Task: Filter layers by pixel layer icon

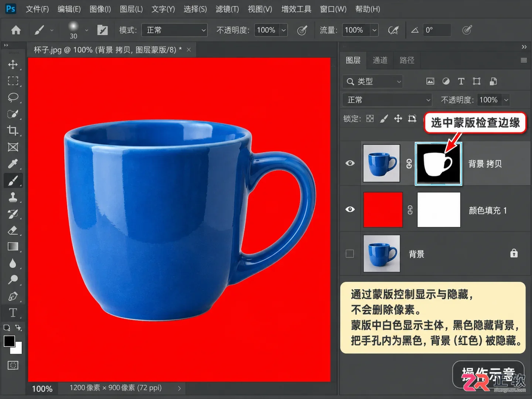Action: pos(430,81)
